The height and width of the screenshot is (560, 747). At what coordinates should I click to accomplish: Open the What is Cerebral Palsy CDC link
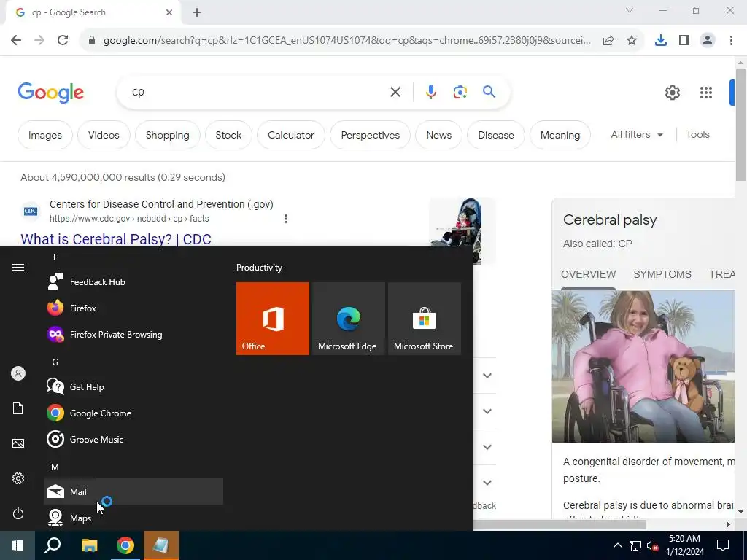[x=116, y=239]
